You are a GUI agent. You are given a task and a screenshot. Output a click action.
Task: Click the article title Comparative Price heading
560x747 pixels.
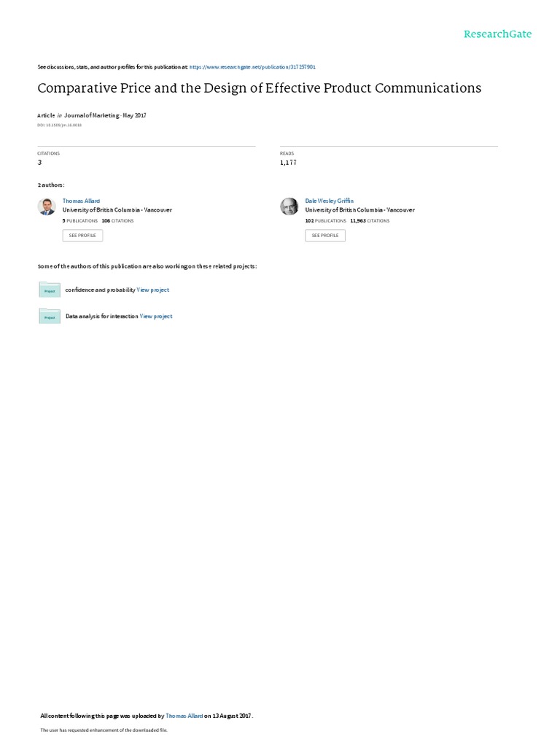260,88
